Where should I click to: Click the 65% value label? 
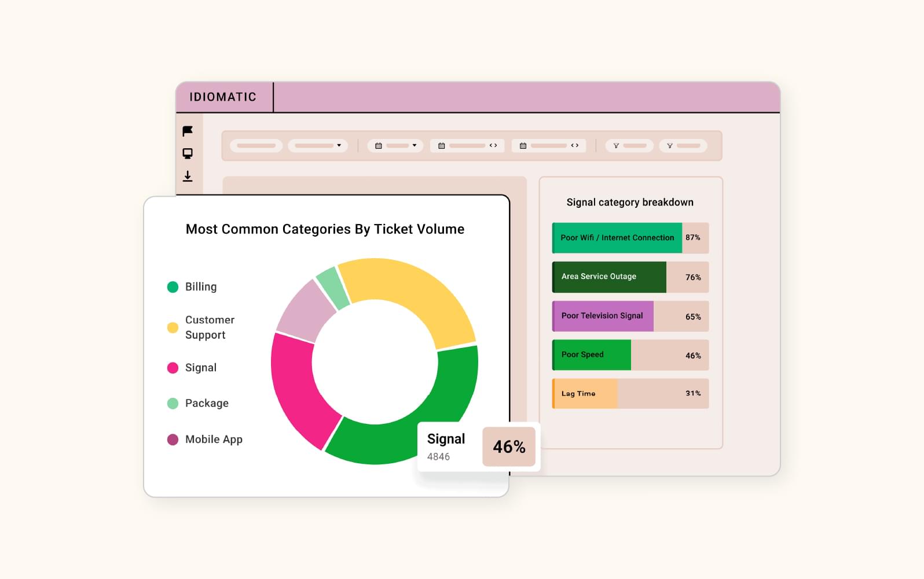pos(693,317)
